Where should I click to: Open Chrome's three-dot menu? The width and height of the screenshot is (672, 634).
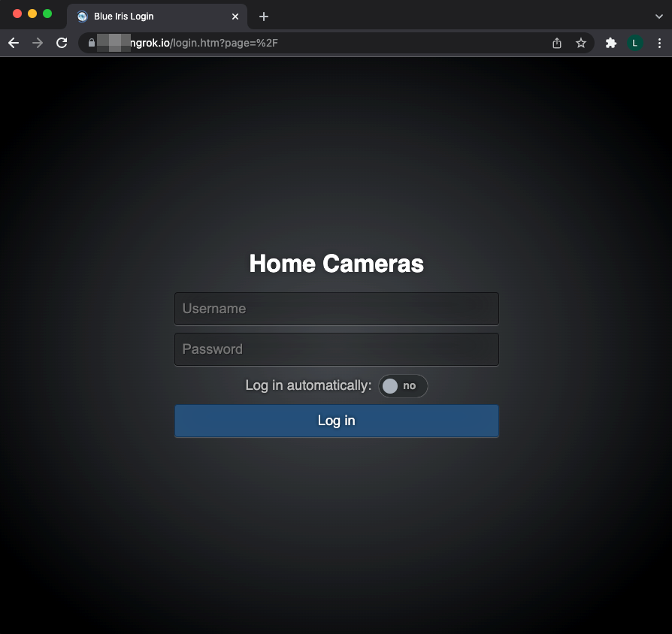(659, 44)
